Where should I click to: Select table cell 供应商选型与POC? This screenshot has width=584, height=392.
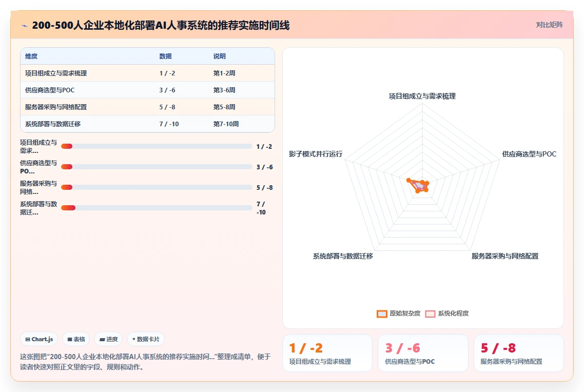[50, 90]
